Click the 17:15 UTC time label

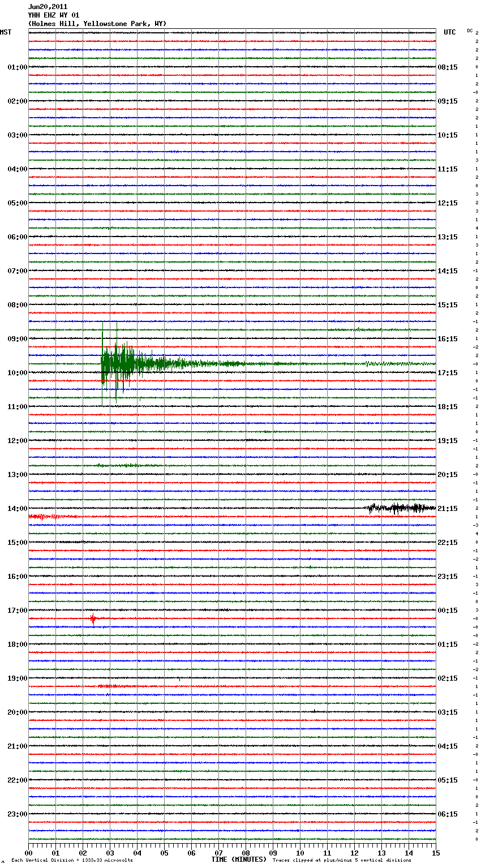click(x=448, y=373)
